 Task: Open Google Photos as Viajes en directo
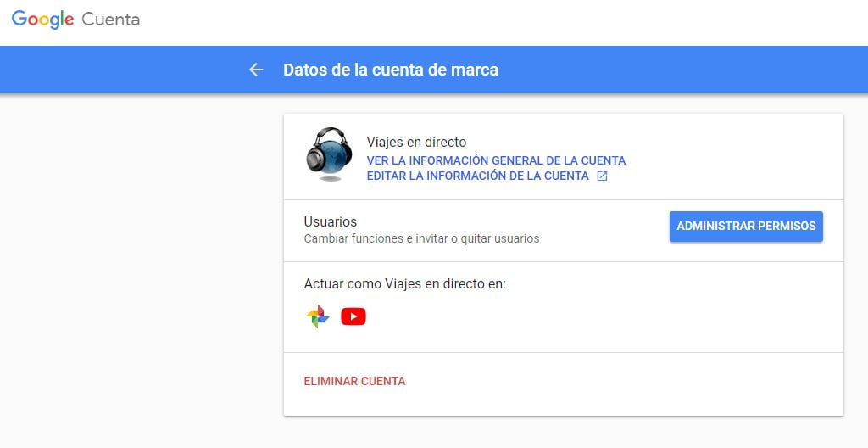coord(318,316)
